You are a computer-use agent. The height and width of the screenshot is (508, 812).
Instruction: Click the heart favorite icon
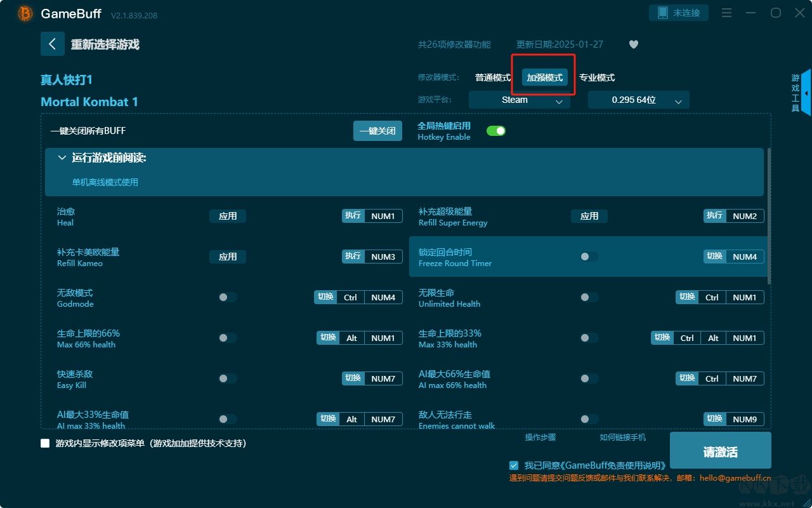633,44
